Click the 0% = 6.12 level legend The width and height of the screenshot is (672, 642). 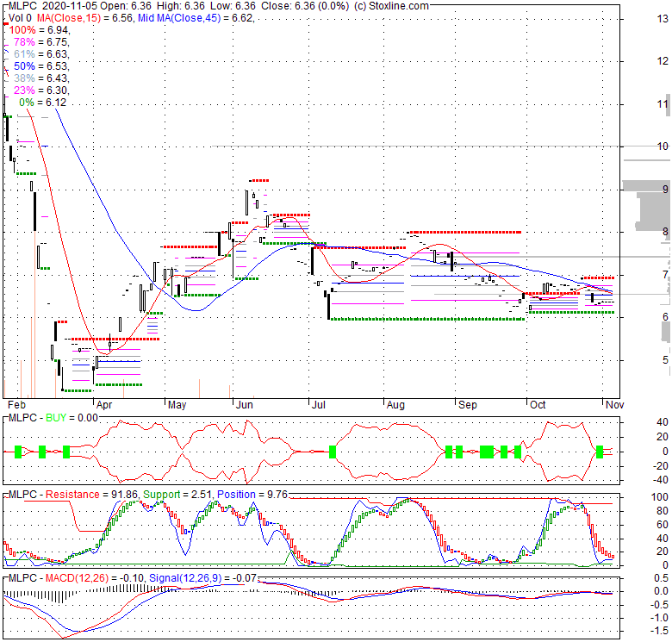[43, 103]
